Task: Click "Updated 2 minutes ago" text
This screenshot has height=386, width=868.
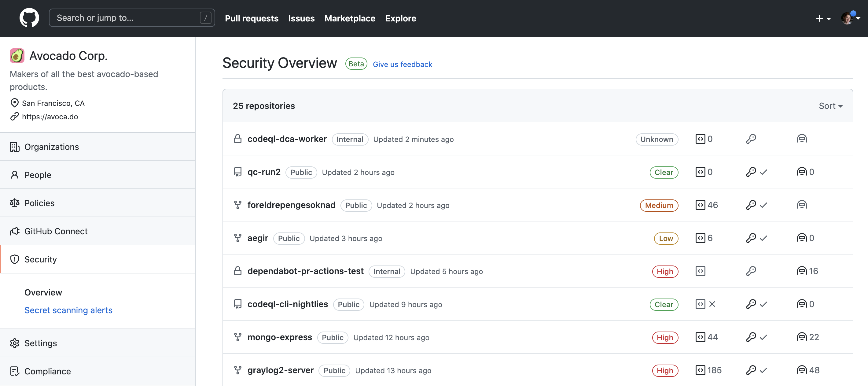Action: 413,139
